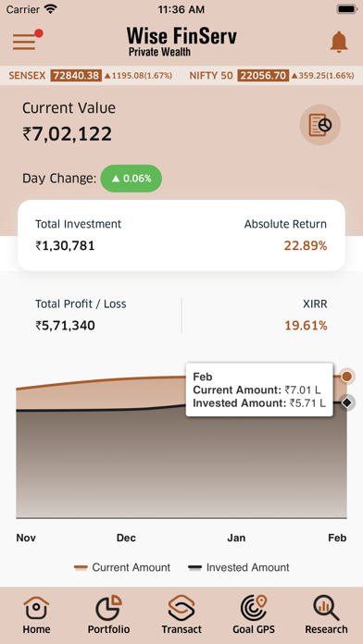
Task: Open the Portfolio tab
Action: click(x=108, y=614)
